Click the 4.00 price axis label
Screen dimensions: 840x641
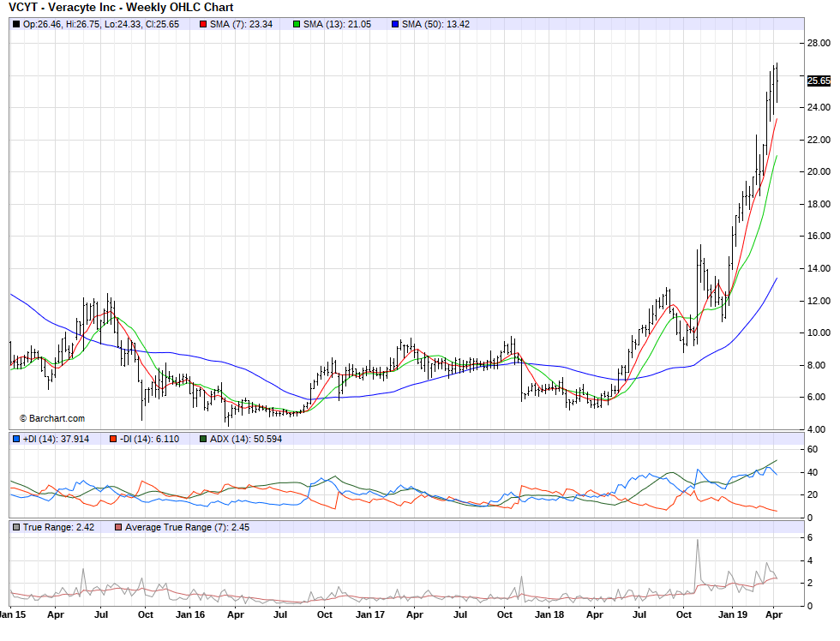point(816,429)
